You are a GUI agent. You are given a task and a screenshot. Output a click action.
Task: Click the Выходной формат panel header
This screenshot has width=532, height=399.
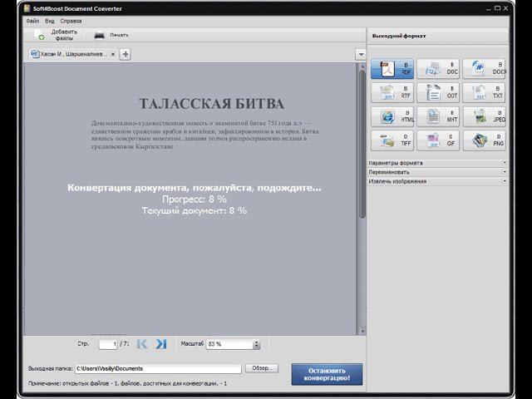(x=438, y=36)
